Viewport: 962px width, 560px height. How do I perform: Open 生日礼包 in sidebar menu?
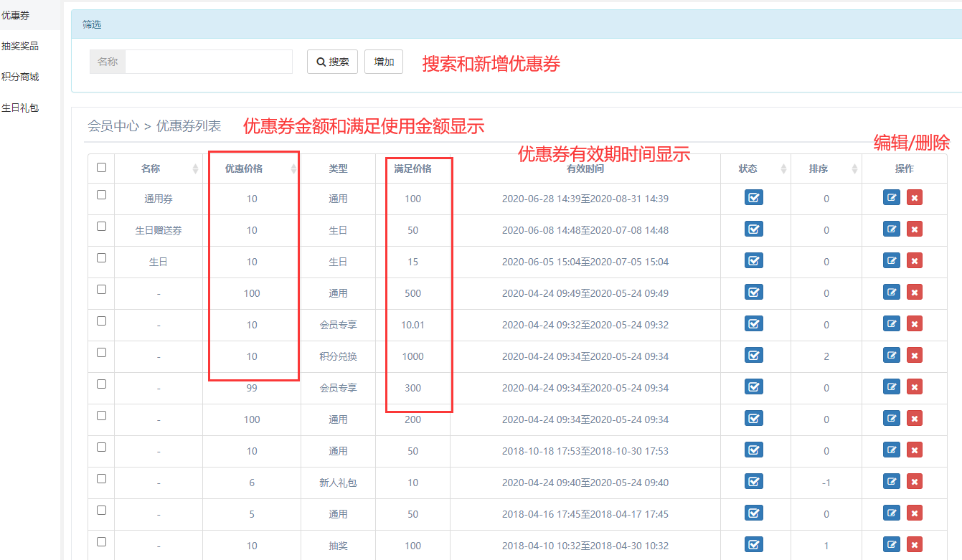[20, 108]
